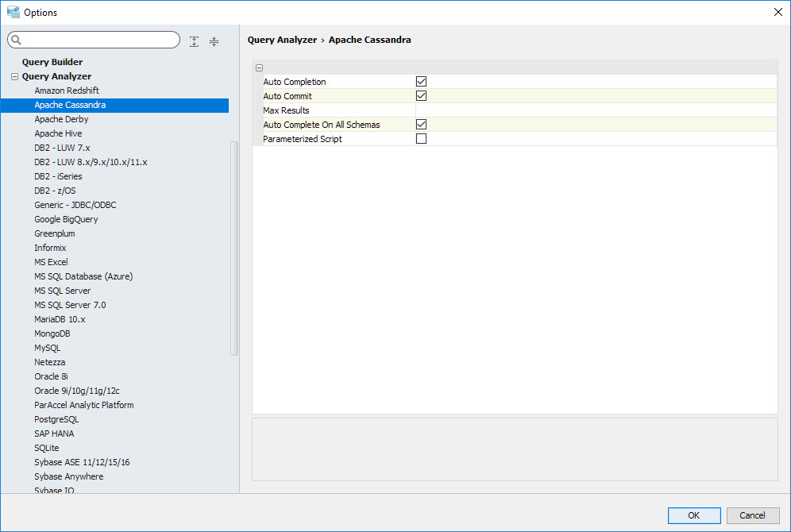Open the MongoDB options page
Screen dimensions: 791x532
(52, 333)
